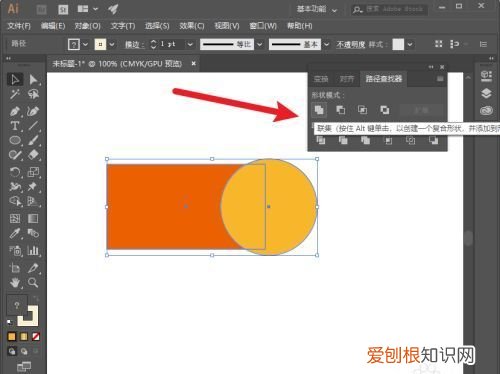
Task: Open 基本 brush definition dropdown
Action: click(x=326, y=44)
